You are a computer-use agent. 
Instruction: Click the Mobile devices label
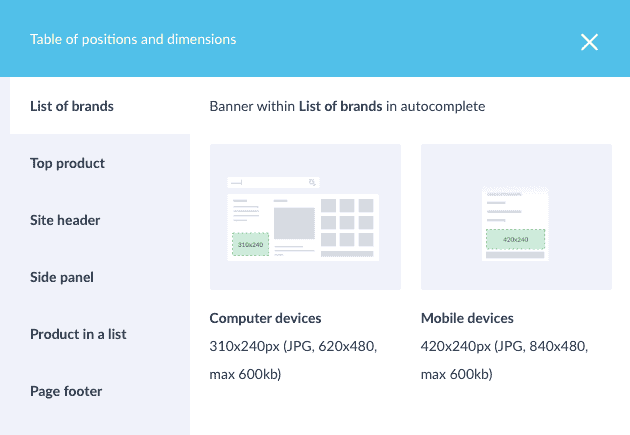coord(467,318)
